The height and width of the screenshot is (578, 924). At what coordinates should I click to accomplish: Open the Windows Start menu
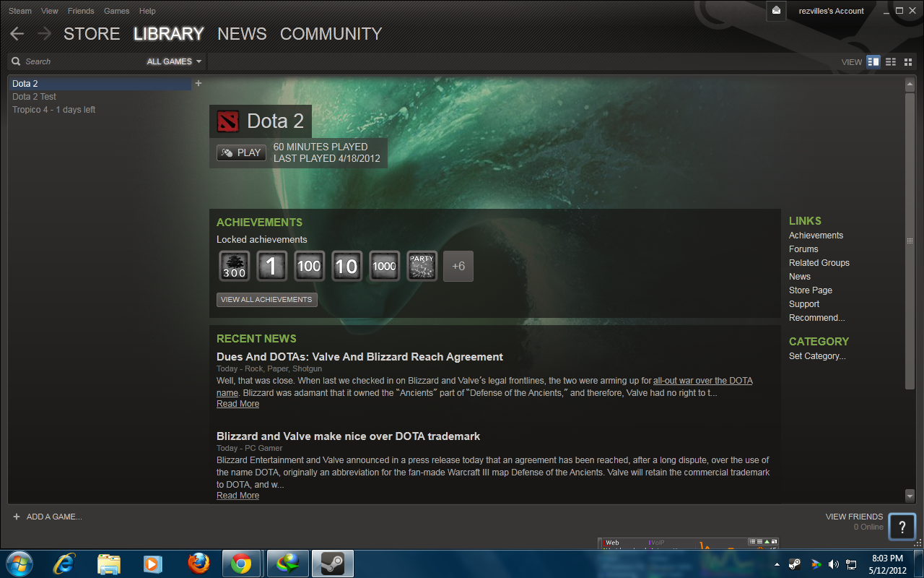[x=19, y=563]
